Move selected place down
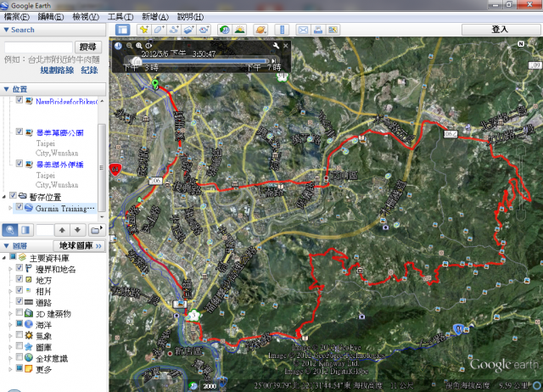This screenshot has width=543, height=392. click(x=77, y=230)
